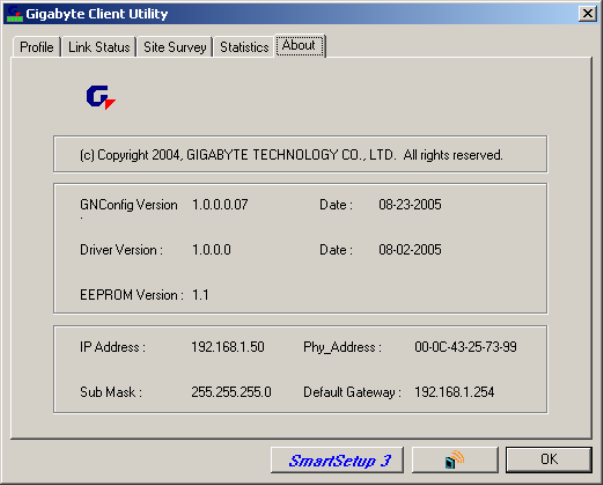Close the Gigabyte Client Utility window
The image size is (603, 485).
click(588, 13)
